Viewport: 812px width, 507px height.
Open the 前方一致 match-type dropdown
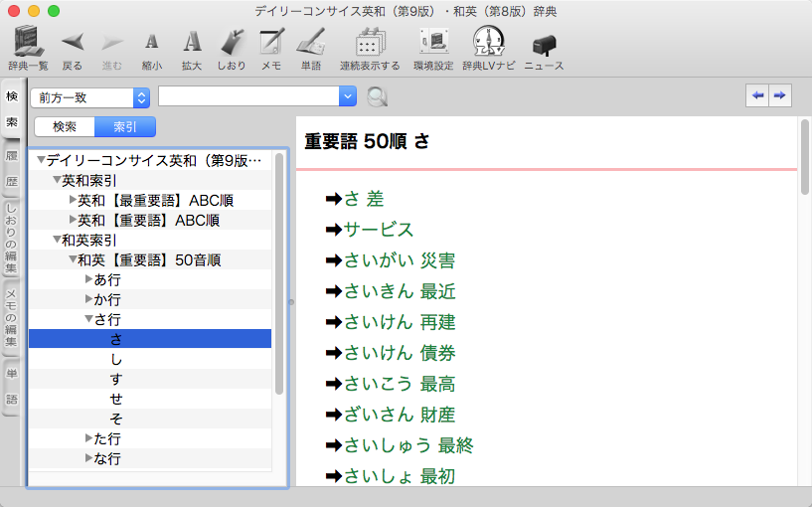coord(89,96)
